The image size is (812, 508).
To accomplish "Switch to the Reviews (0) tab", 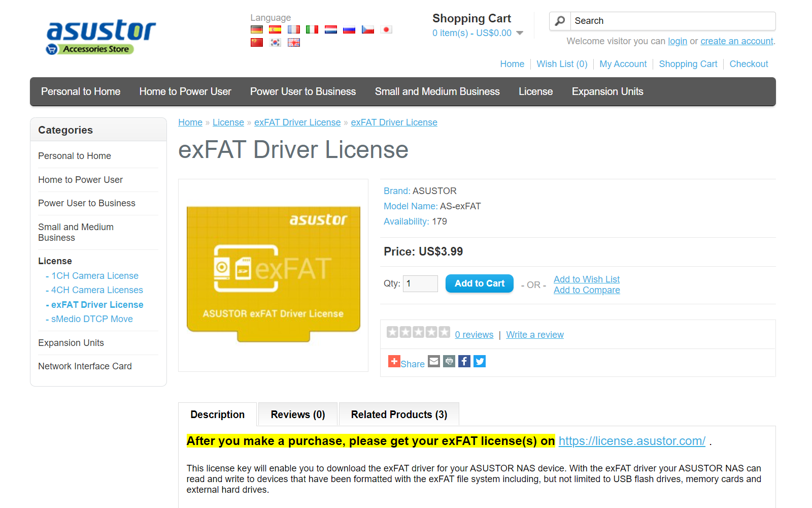I will point(298,415).
